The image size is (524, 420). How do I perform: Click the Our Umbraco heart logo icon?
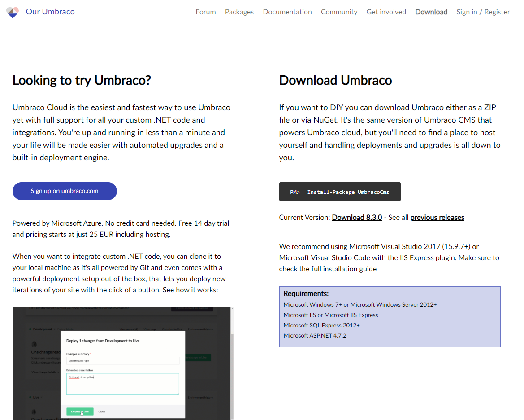13,13
